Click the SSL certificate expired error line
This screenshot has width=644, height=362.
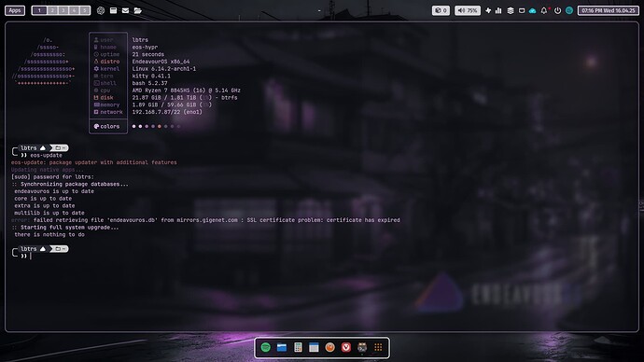pyautogui.click(x=205, y=220)
